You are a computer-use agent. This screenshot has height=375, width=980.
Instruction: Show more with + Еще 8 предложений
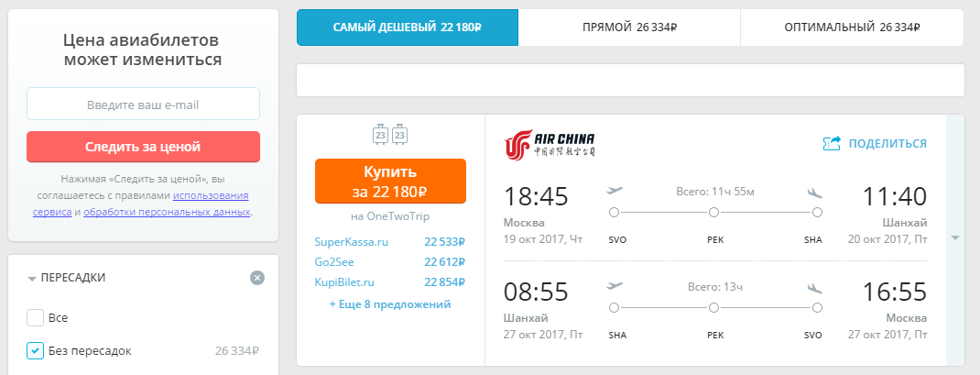click(x=390, y=304)
